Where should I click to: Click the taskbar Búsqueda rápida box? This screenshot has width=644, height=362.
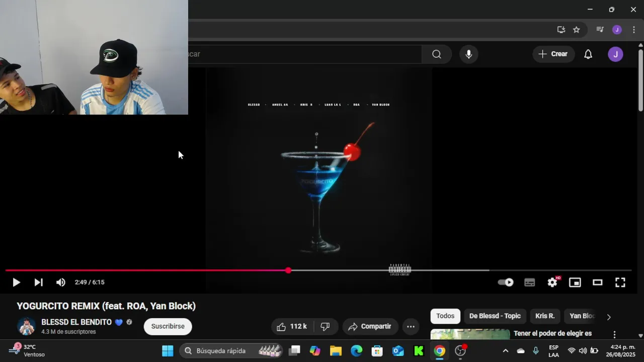231,351
